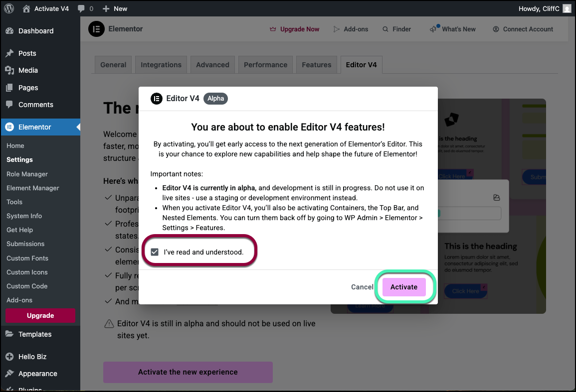Image resolution: width=576 pixels, height=392 pixels.
Task: Open the New content dropdown
Action: 115,8
